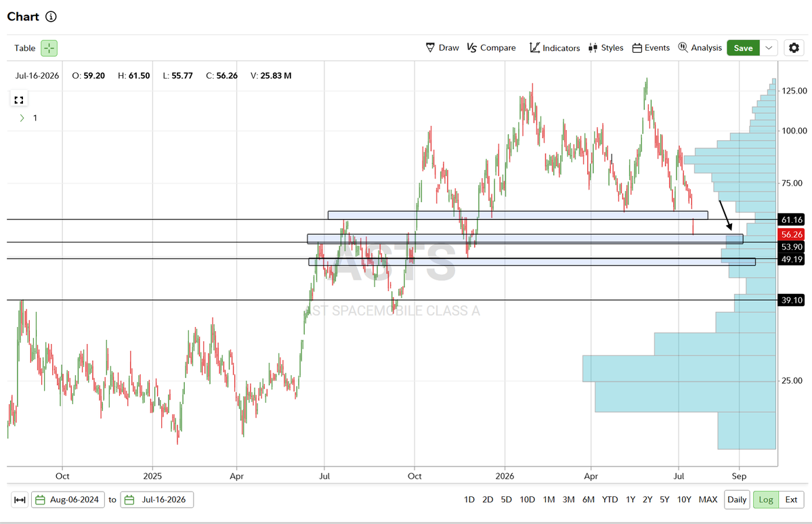The height and width of the screenshot is (524, 812).
Task: Open the Styles menu
Action: click(x=606, y=47)
